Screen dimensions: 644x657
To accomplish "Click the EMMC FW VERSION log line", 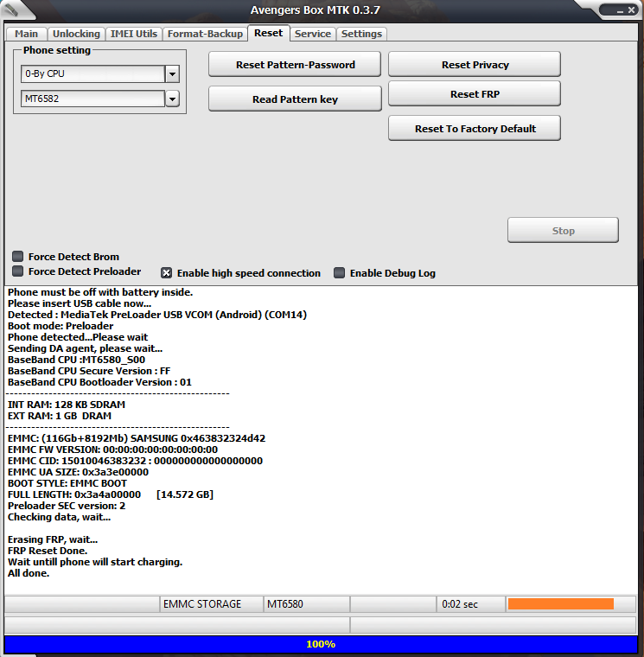I will click(x=112, y=450).
